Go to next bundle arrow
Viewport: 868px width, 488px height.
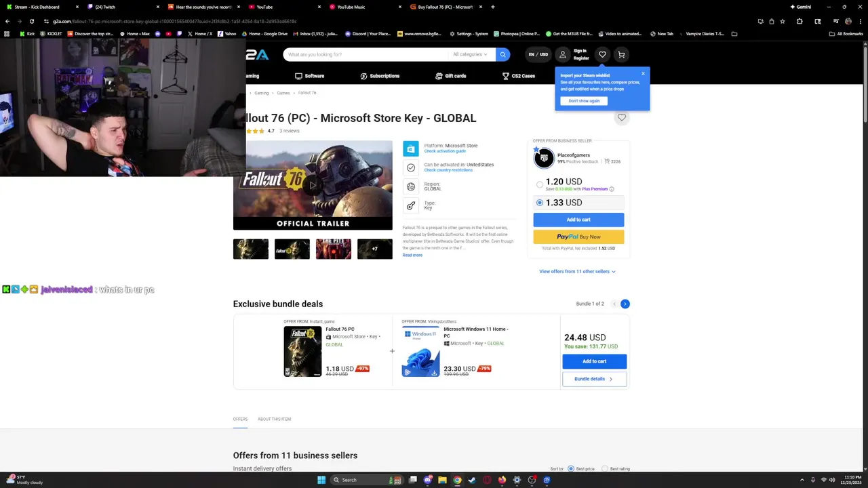point(625,304)
